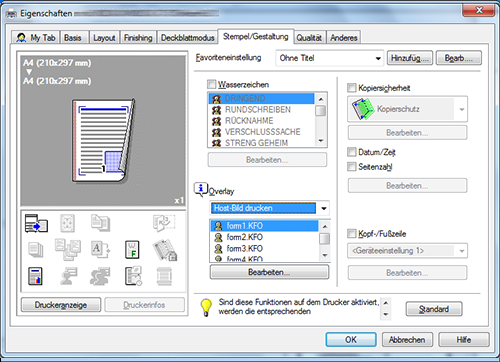
Task: Click the Hinzufüg... button
Action: click(410, 58)
